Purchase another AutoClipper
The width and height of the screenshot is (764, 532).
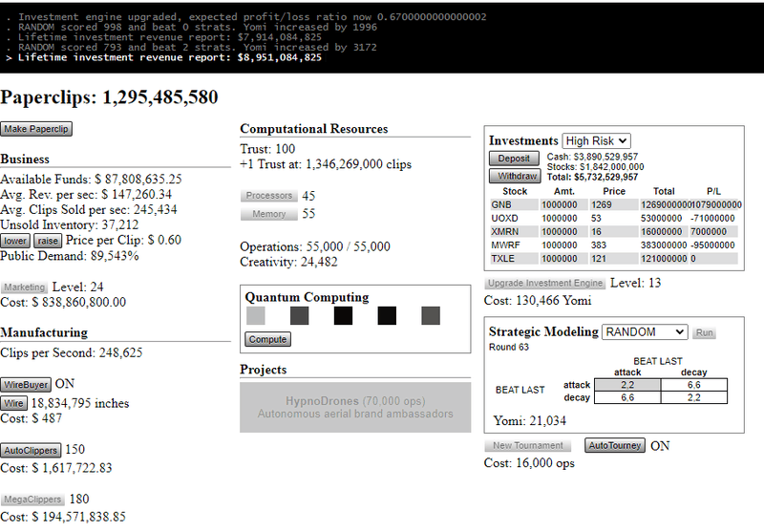pos(31,450)
